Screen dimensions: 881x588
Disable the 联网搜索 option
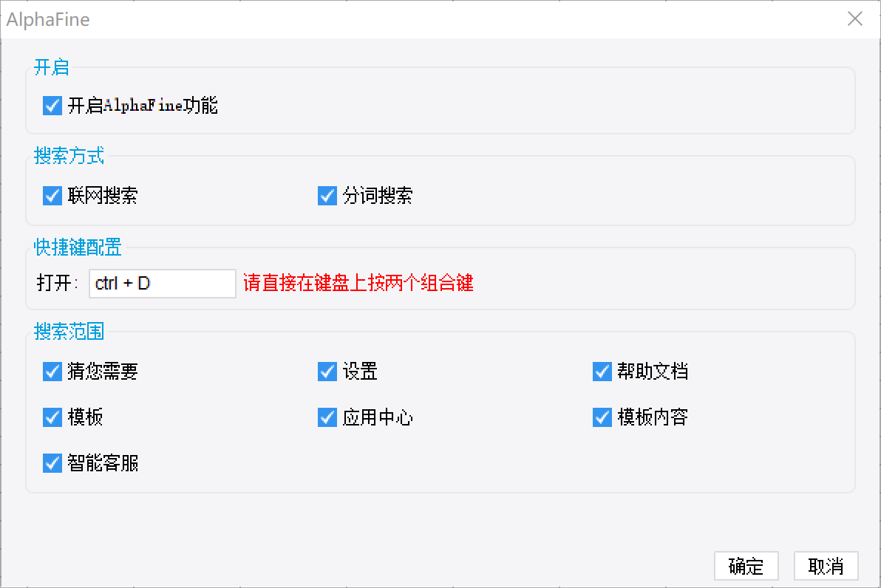point(52,196)
